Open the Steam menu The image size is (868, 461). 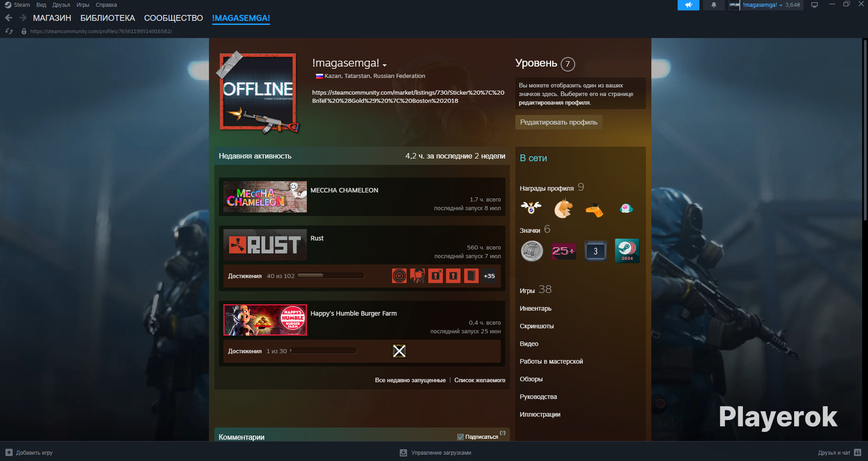click(x=22, y=5)
